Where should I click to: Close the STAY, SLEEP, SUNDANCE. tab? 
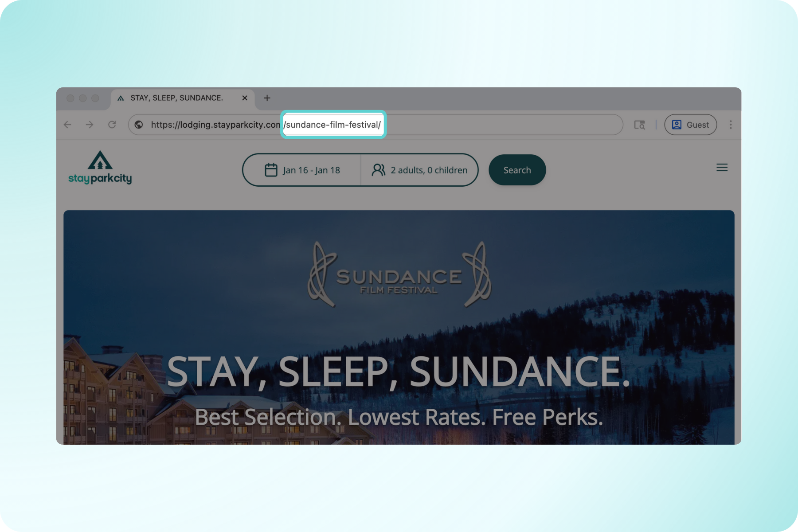[x=245, y=98]
